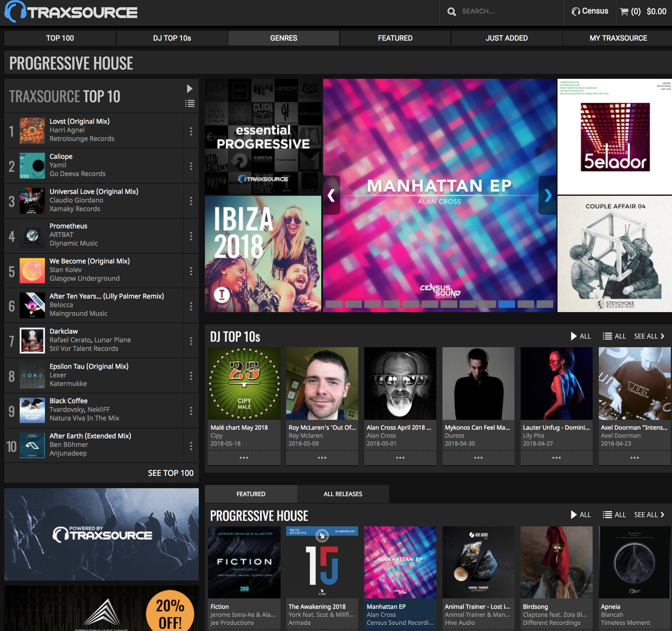Open the Ibiza 2018 banner
This screenshot has width=672, height=631.
[x=263, y=254]
